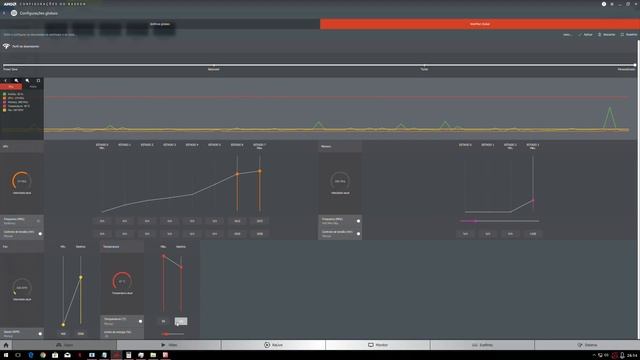Click the orange Estado 6 point on the GPU curve
The width and height of the screenshot is (640, 360).
pyautogui.click(x=237, y=174)
